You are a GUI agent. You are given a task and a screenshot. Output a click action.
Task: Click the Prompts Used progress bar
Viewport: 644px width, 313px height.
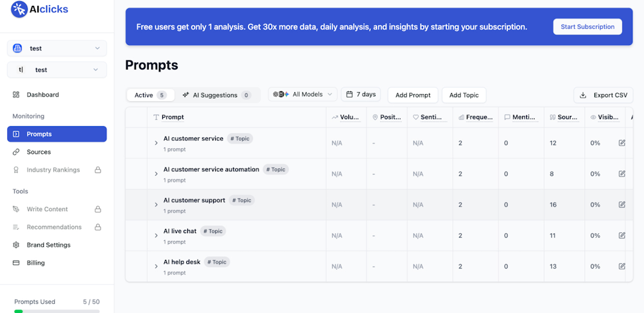click(x=57, y=310)
